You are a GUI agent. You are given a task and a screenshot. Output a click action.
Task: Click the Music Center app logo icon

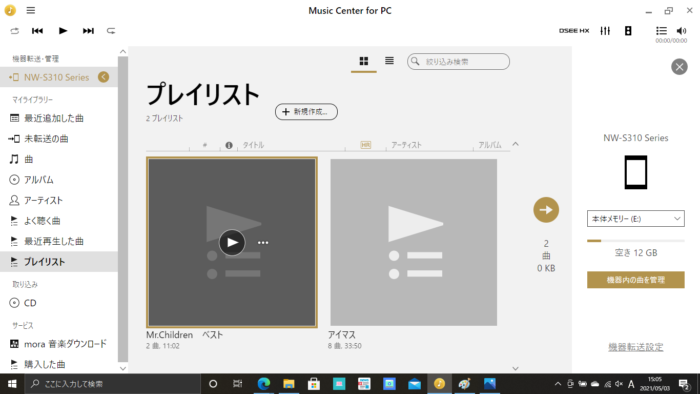click(x=10, y=10)
